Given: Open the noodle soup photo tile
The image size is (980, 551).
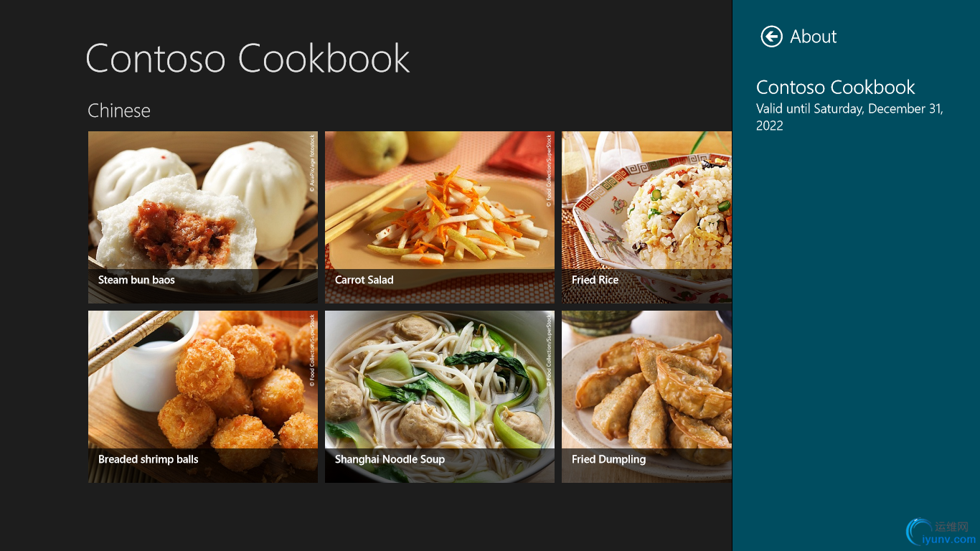Looking at the screenshot, I should 440,396.
